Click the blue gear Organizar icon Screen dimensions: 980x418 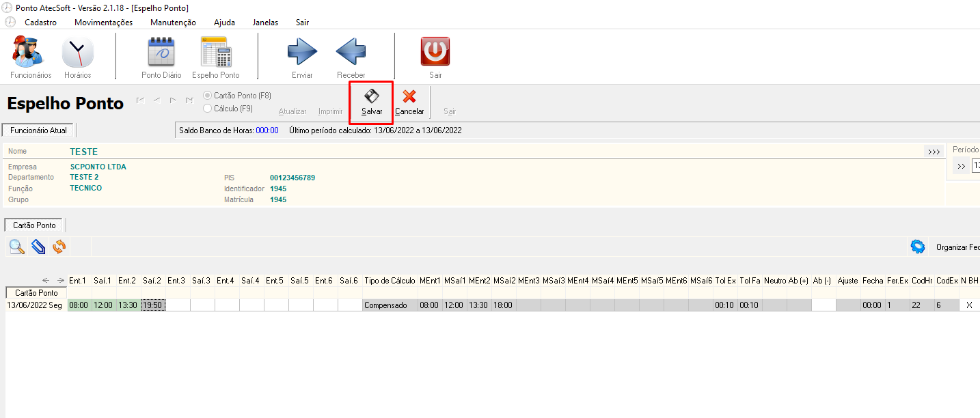pos(918,247)
